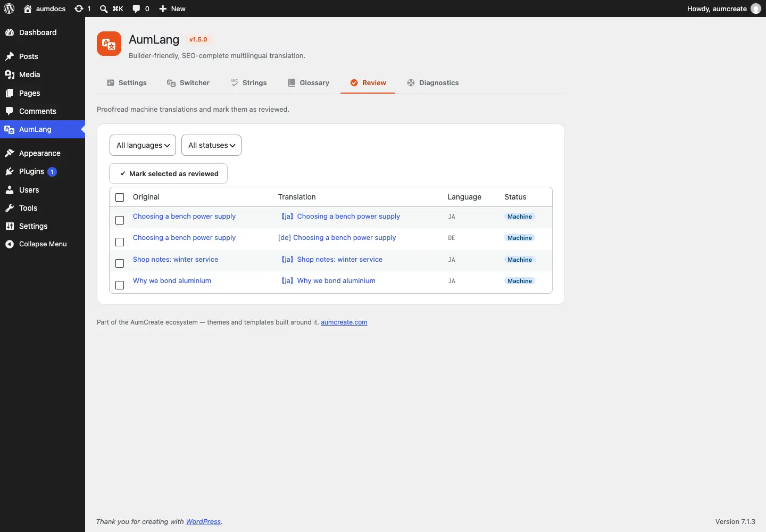
Task: Click the Tools wrench icon
Action: pos(10,208)
